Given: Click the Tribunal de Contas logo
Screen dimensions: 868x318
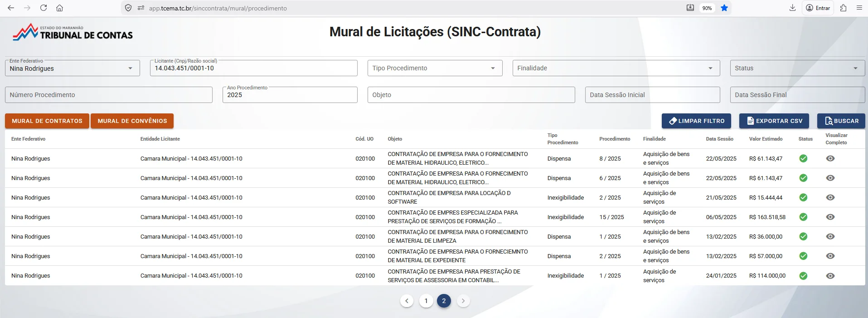Looking at the screenshot, I should 73,33.
